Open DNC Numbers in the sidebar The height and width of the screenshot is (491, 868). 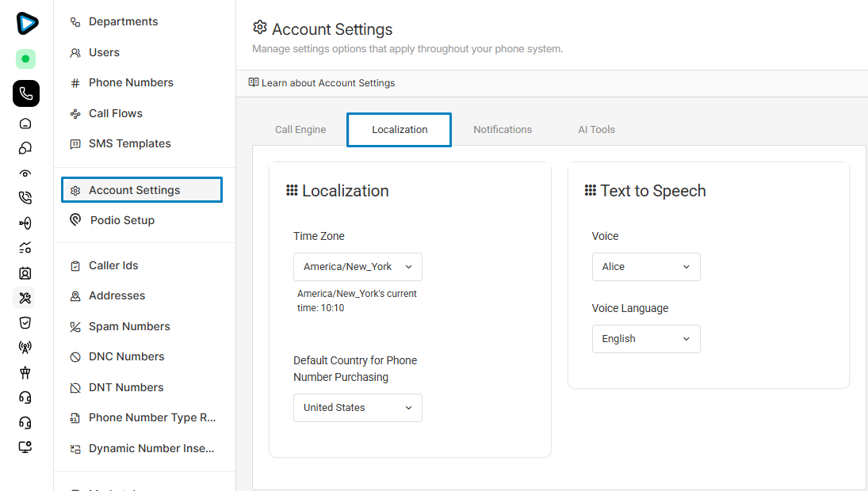click(x=126, y=357)
